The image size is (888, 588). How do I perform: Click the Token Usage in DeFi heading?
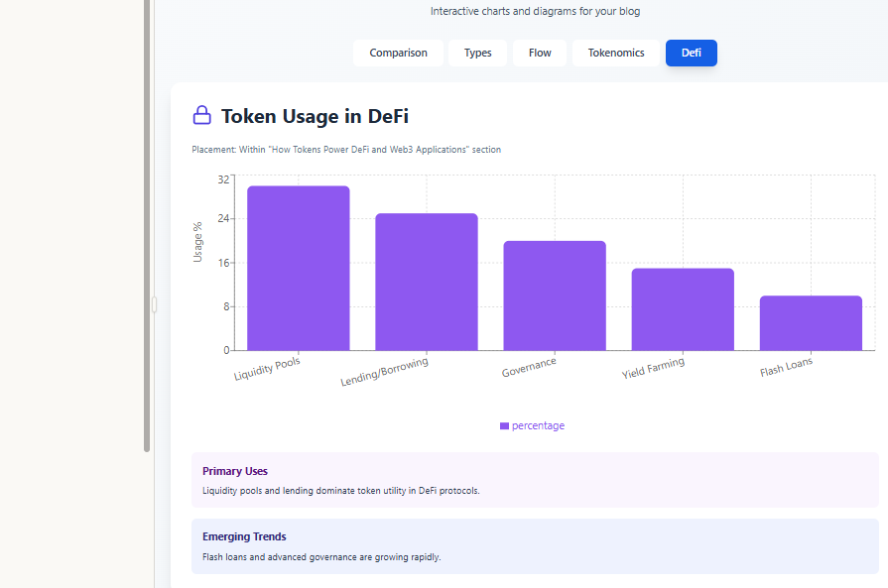(x=315, y=116)
